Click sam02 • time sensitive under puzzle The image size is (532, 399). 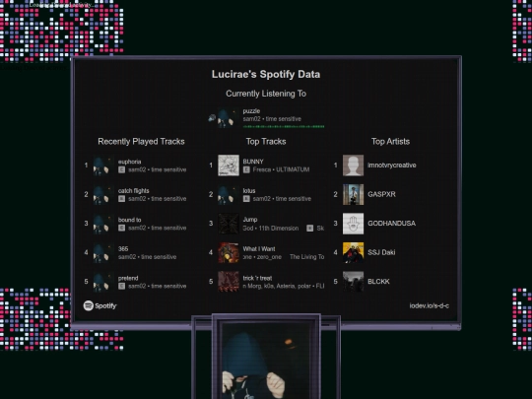272,119
